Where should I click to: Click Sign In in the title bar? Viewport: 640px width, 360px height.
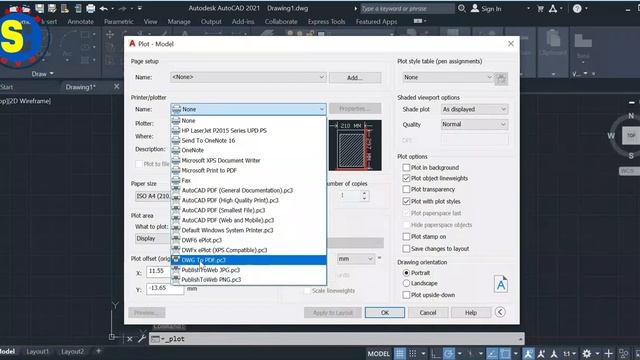click(486, 8)
